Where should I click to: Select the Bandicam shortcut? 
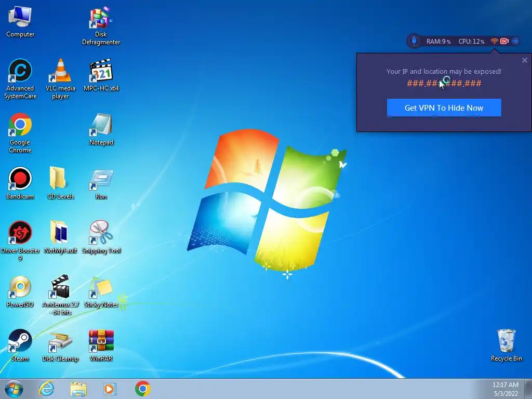(x=20, y=183)
